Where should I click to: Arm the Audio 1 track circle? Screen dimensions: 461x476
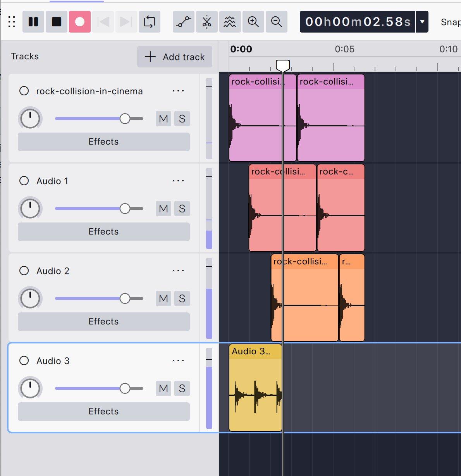pyautogui.click(x=24, y=181)
